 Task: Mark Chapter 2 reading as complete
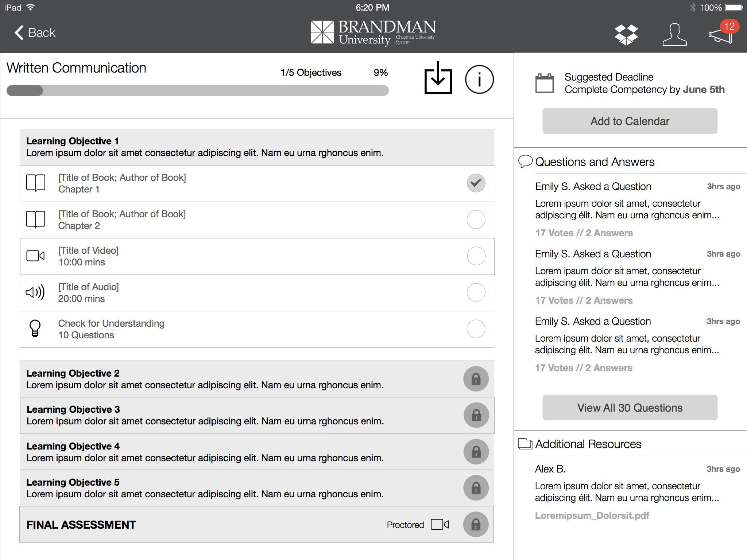point(476,219)
